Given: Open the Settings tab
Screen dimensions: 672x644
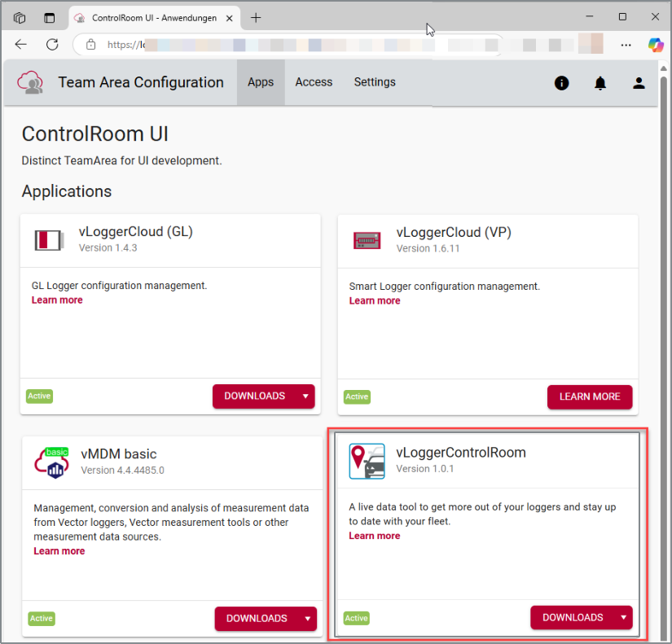Looking at the screenshot, I should 375,82.
